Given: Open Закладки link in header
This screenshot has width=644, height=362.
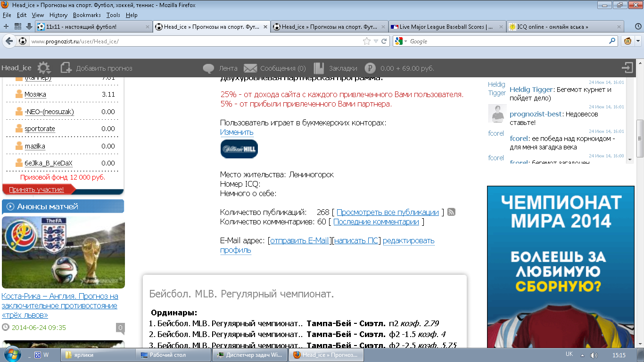Looking at the screenshot, I should pos(343,68).
